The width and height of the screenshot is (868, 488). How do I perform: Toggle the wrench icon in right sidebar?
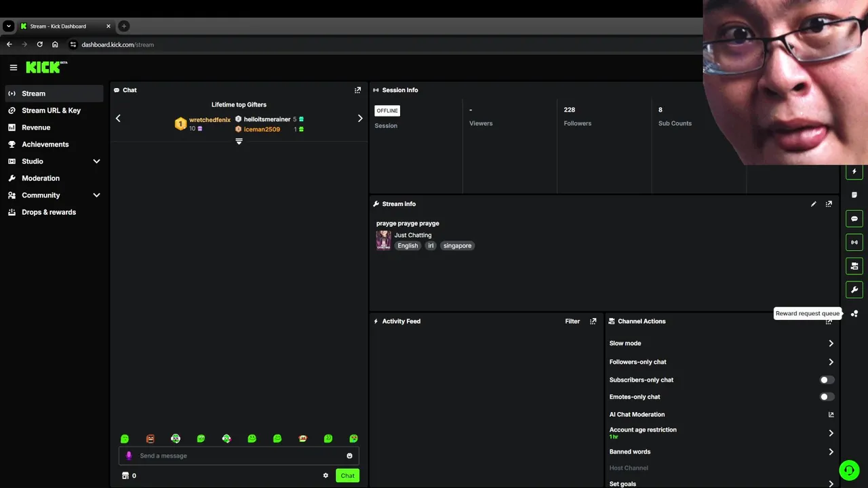pos(854,289)
